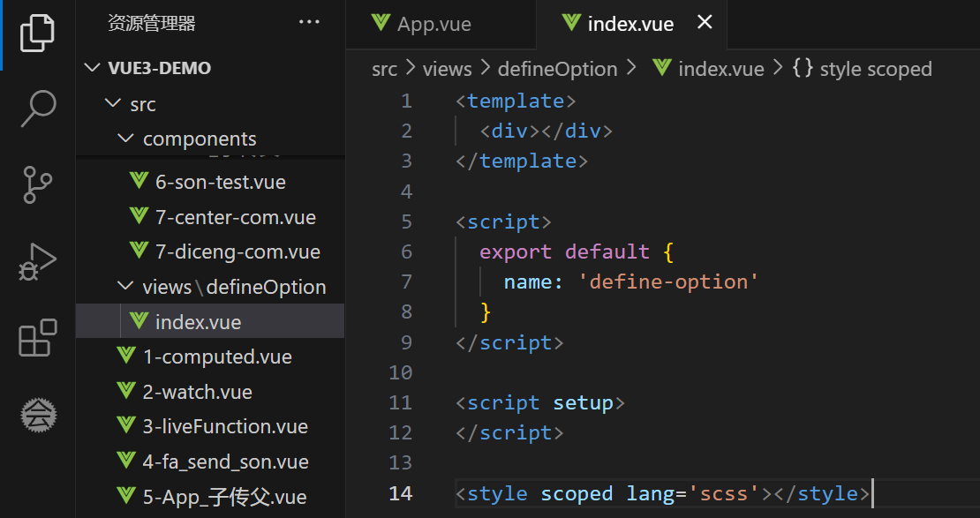The image size is (980, 518).
Task: Open 7-center-com.vue in the explorer
Action: point(235,217)
